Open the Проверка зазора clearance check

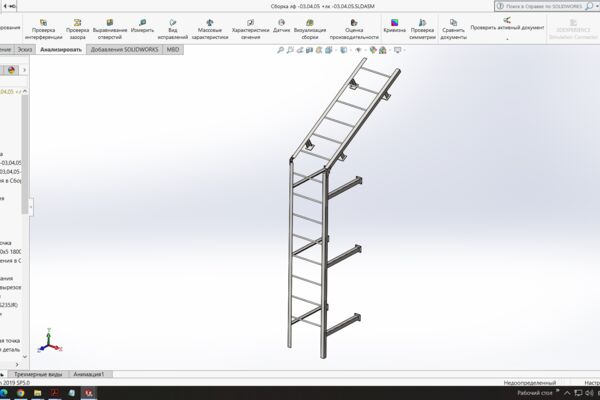pos(77,29)
